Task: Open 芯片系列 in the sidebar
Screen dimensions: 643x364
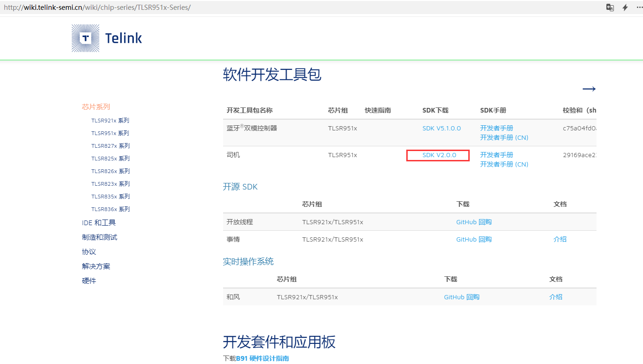Action: pos(96,107)
